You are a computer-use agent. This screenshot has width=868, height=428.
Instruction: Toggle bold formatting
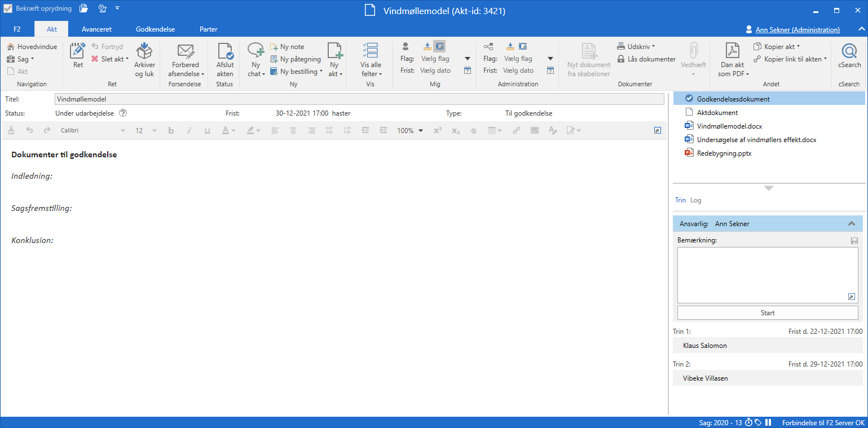point(171,130)
